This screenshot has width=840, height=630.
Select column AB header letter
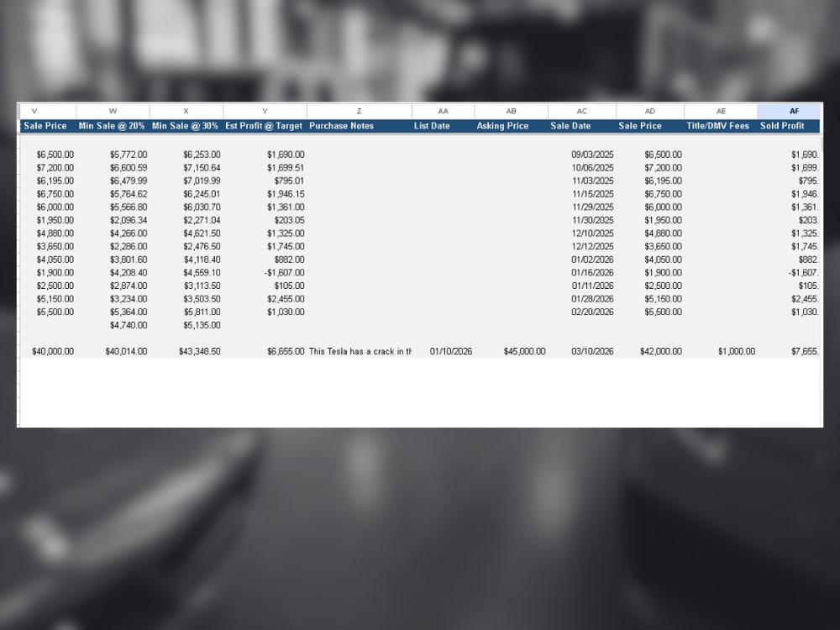click(x=511, y=112)
